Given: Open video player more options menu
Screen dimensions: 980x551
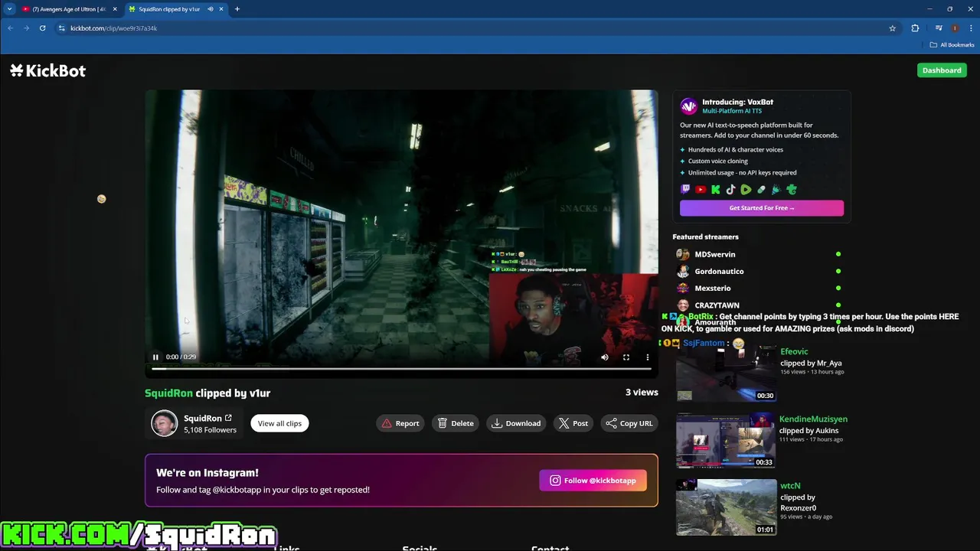Looking at the screenshot, I should pos(648,357).
